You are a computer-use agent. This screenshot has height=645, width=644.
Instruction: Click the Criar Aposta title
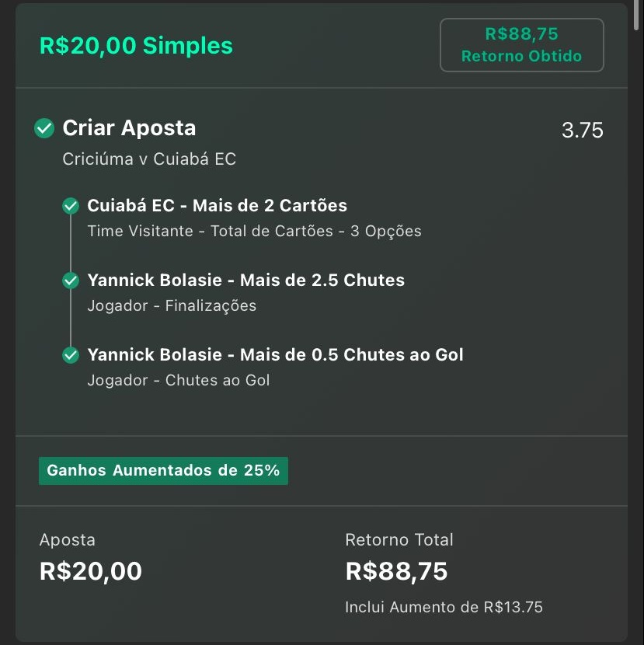pos(129,128)
